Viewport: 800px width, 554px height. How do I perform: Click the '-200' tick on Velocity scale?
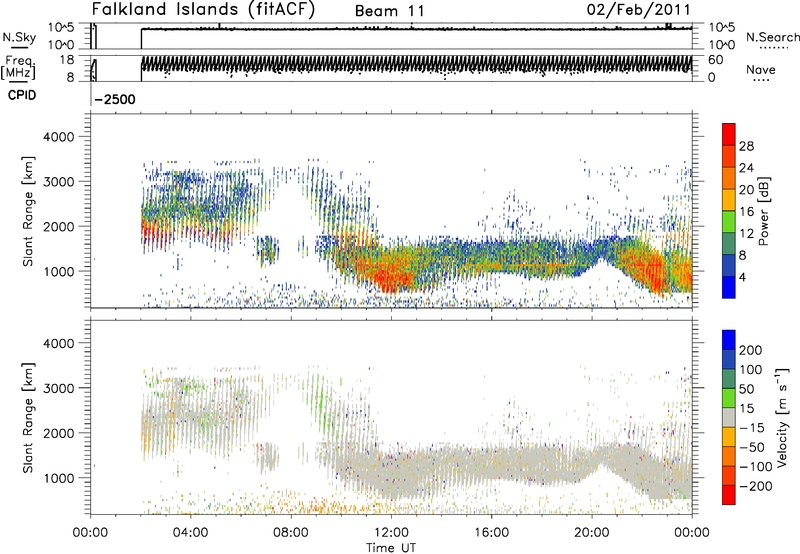[756, 486]
